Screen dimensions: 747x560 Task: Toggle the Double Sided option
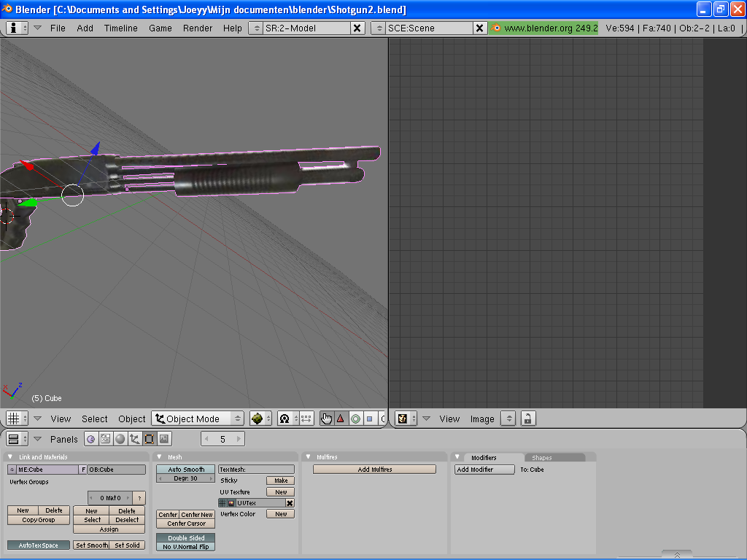(x=185, y=538)
